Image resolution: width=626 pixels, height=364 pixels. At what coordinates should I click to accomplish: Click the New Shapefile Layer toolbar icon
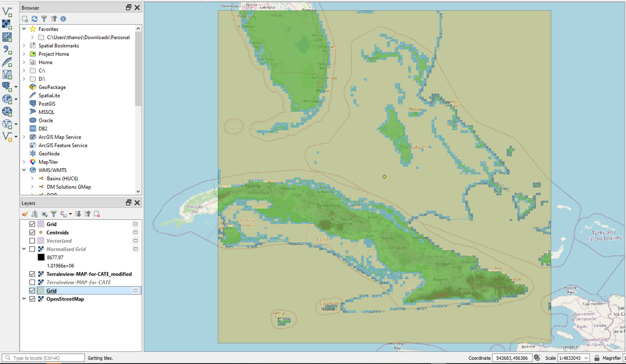coord(6,136)
